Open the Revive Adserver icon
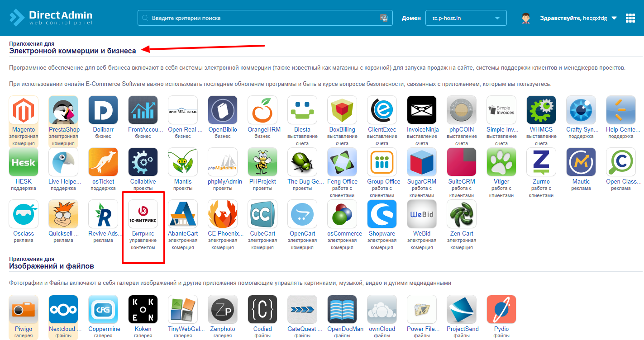This screenshot has width=644, height=340. tap(103, 214)
